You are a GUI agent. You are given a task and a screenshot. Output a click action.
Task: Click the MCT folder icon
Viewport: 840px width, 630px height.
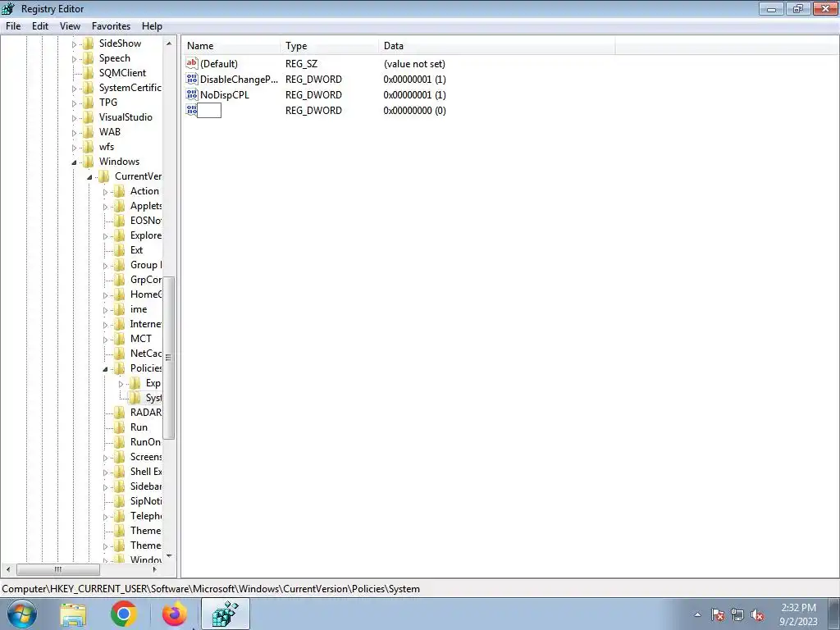(120, 339)
